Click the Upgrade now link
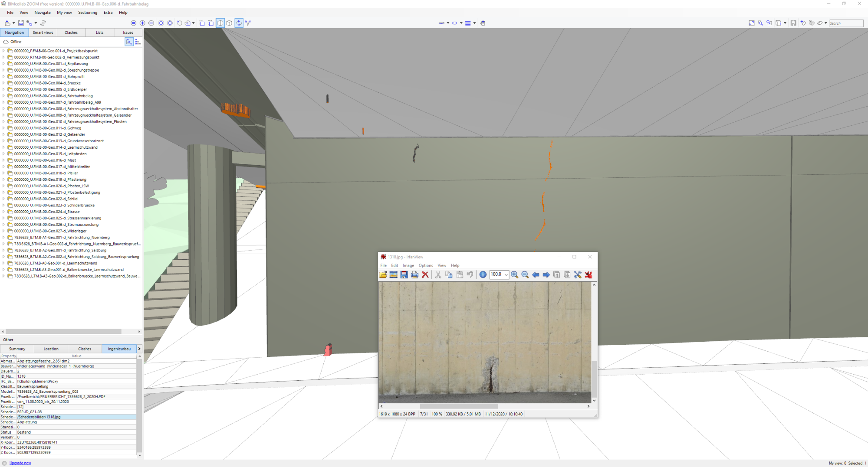The width and height of the screenshot is (868, 467). (x=20, y=463)
